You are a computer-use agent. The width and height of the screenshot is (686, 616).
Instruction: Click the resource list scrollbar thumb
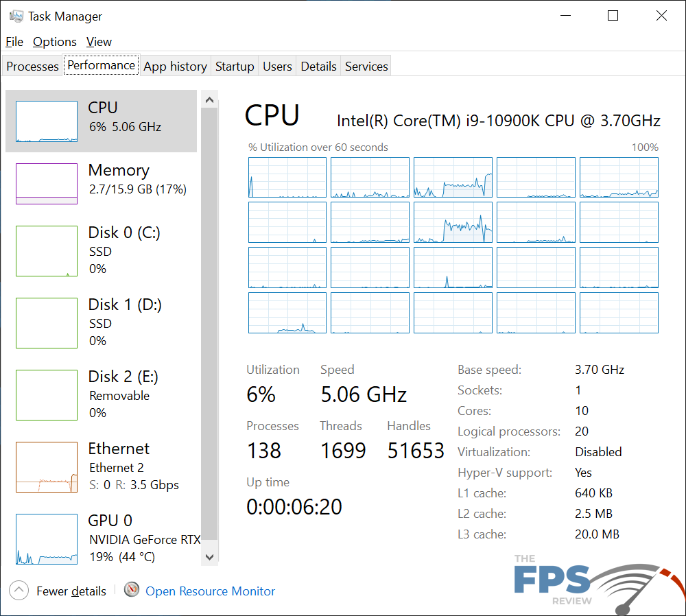click(x=209, y=324)
